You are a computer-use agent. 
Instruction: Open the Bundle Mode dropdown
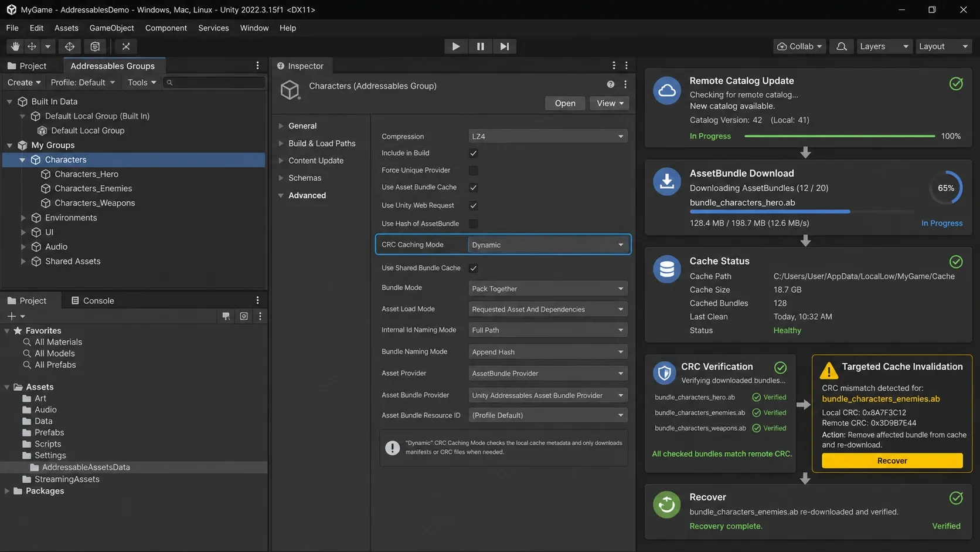click(x=548, y=288)
